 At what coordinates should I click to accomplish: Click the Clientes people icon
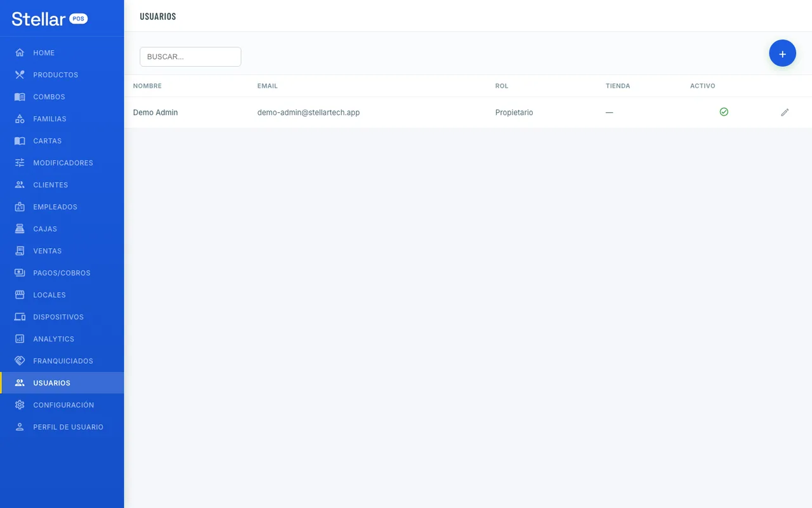coord(20,185)
